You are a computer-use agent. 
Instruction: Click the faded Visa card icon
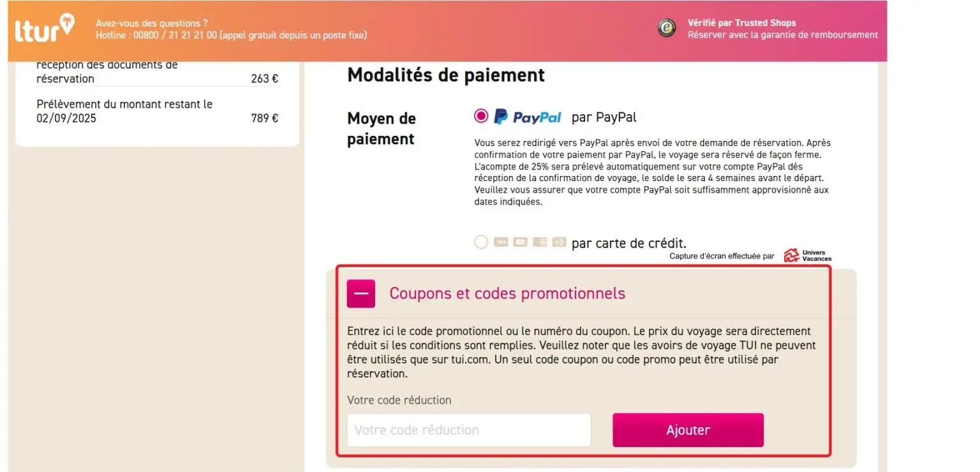click(x=501, y=242)
